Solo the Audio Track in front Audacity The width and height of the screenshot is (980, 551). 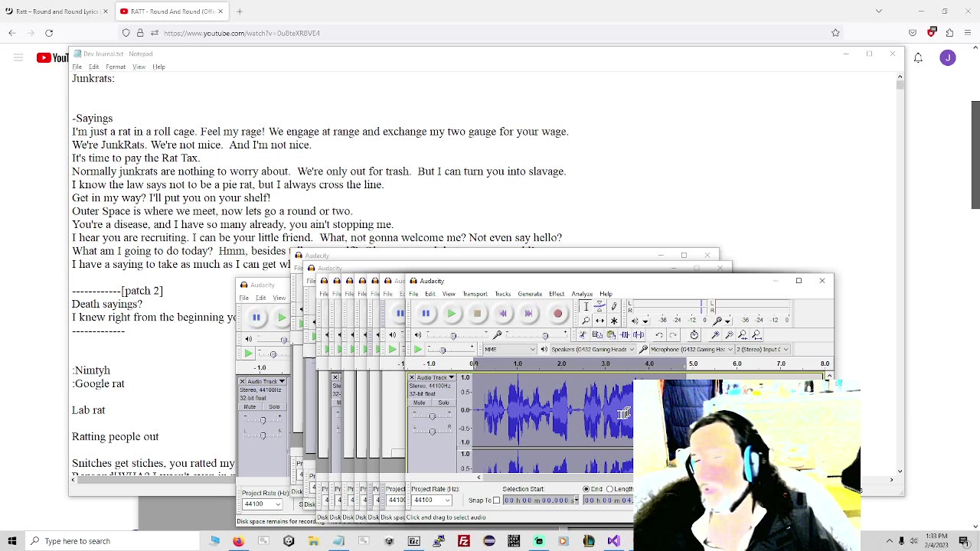point(443,403)
